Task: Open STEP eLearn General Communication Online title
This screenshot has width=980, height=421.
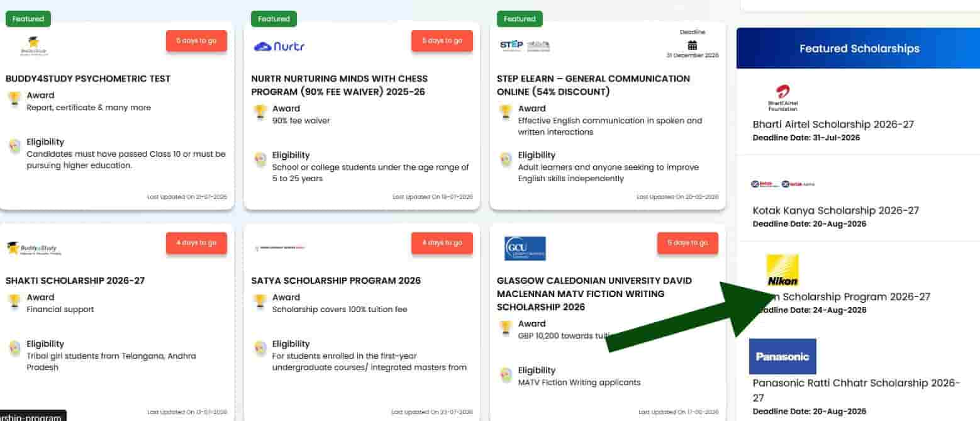Action: (x=593, y=85)
